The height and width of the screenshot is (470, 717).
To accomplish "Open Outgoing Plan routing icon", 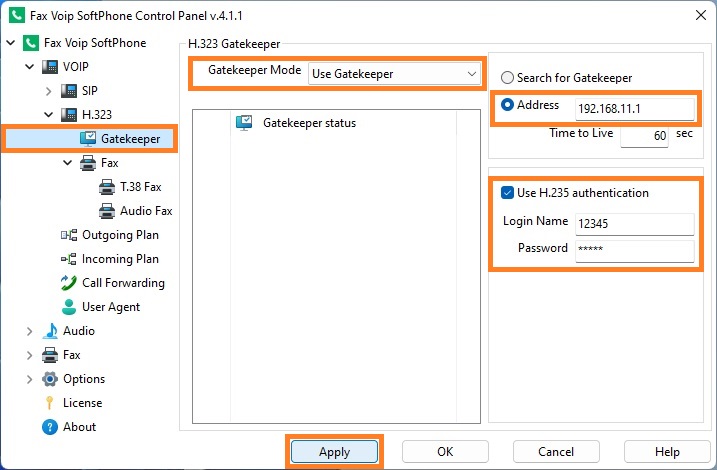I will click(69, 235).
